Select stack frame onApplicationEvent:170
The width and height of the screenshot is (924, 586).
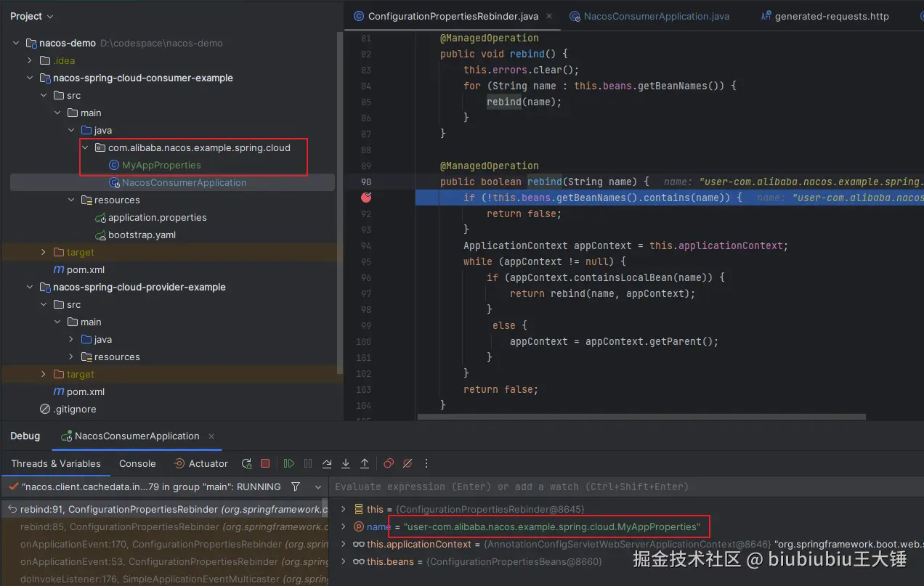tap(166, 544)
